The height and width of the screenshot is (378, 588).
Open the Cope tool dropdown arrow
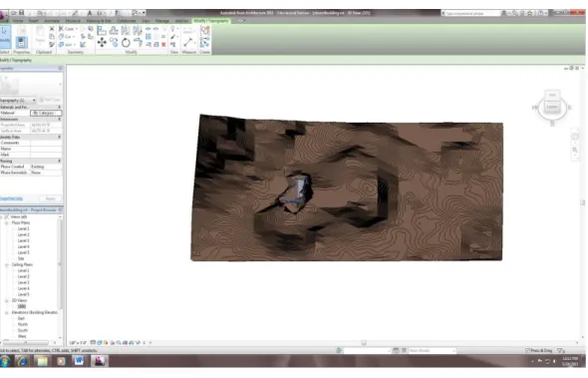pyautogui.click(x=77, y=29)
